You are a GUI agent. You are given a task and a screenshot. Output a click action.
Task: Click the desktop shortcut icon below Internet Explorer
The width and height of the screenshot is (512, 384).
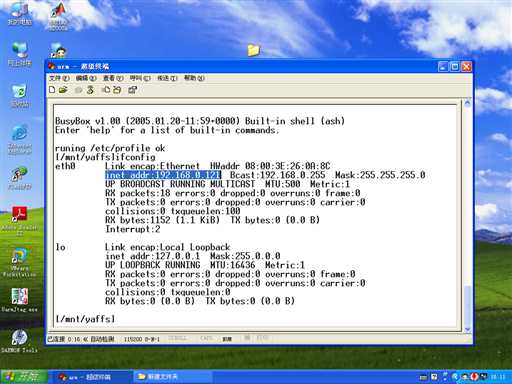20,178
